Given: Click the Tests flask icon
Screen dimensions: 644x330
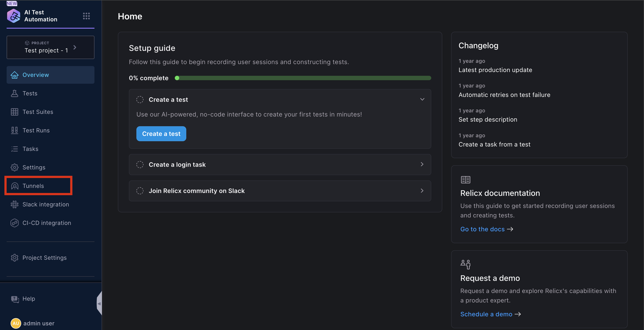Looking at the screenshot, I should point(15,93).
